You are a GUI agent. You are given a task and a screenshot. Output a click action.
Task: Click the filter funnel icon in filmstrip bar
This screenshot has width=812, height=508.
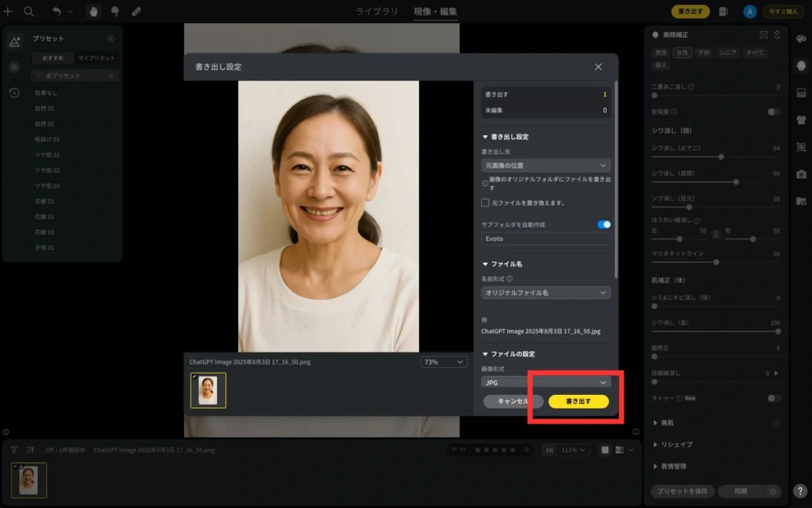pos(14,450)
